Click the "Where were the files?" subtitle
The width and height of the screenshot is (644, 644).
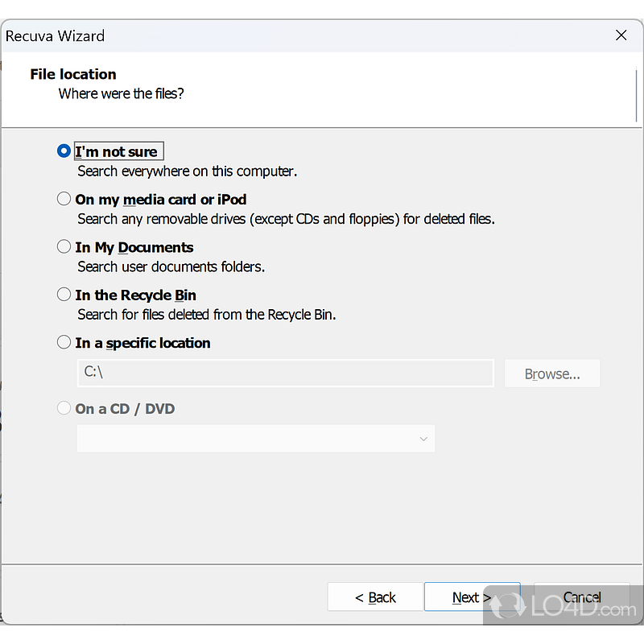pyautogui.click(x=121, y=94)
